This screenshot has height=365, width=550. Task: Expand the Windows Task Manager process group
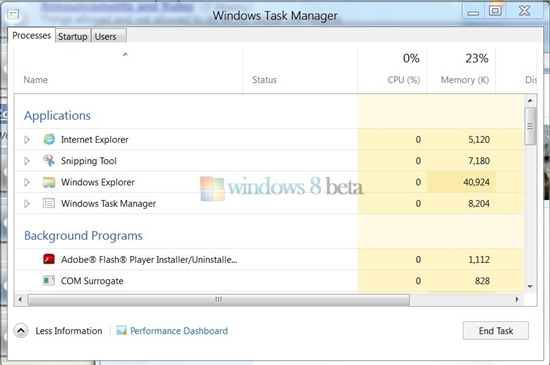27,204
